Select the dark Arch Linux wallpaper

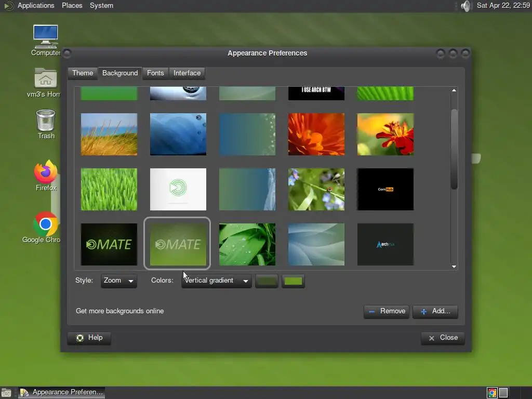pos(385,244)
